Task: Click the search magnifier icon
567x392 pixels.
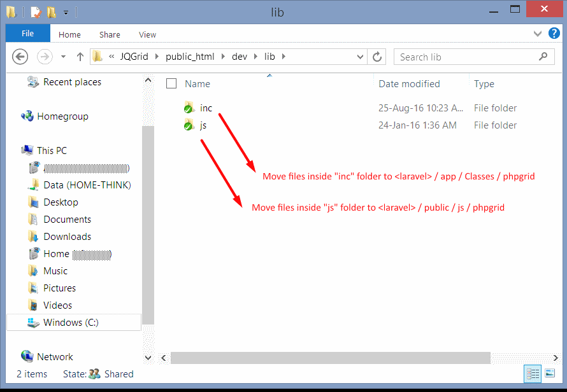Action: pos(543,57)
